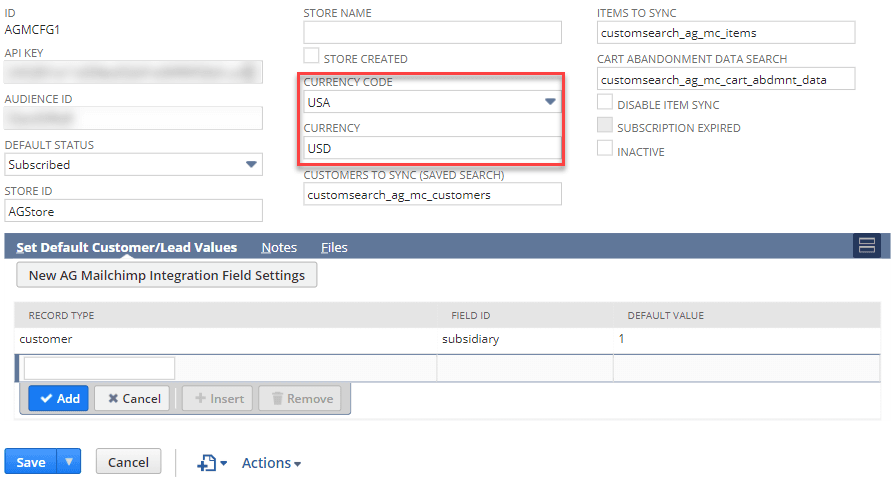Check the Subscription Expired box
This screenshot has width=895, height=481.
[604, 125]
